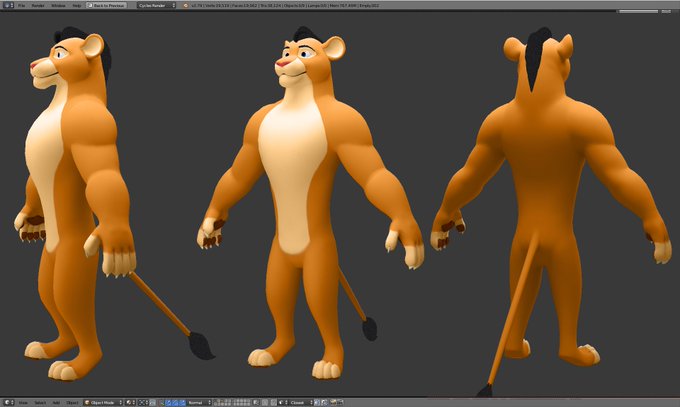Click the Blender logo icon in info header
The width and height of the screenshot is (680, 407).
tap(186, 5)
